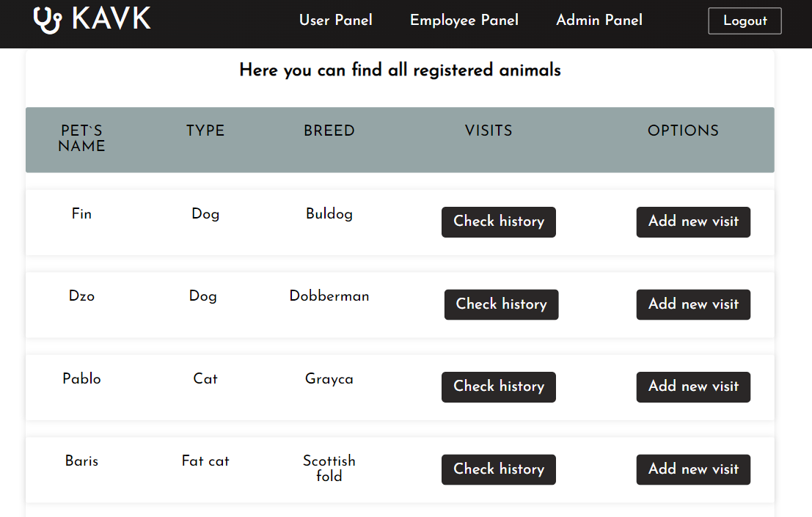
Task: Add new visit for Dzo
Action: [x=692, y=304]
